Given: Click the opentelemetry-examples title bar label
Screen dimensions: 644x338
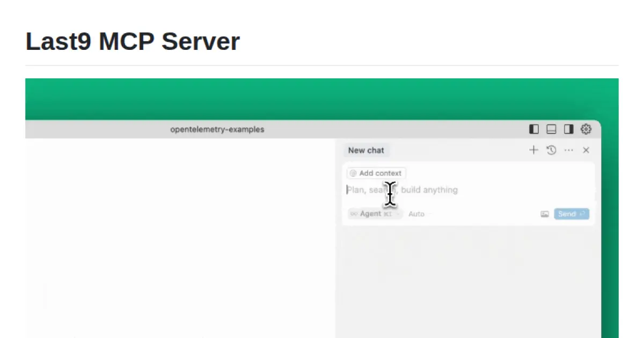Looking at the screenshot, I should click(217, 129).
